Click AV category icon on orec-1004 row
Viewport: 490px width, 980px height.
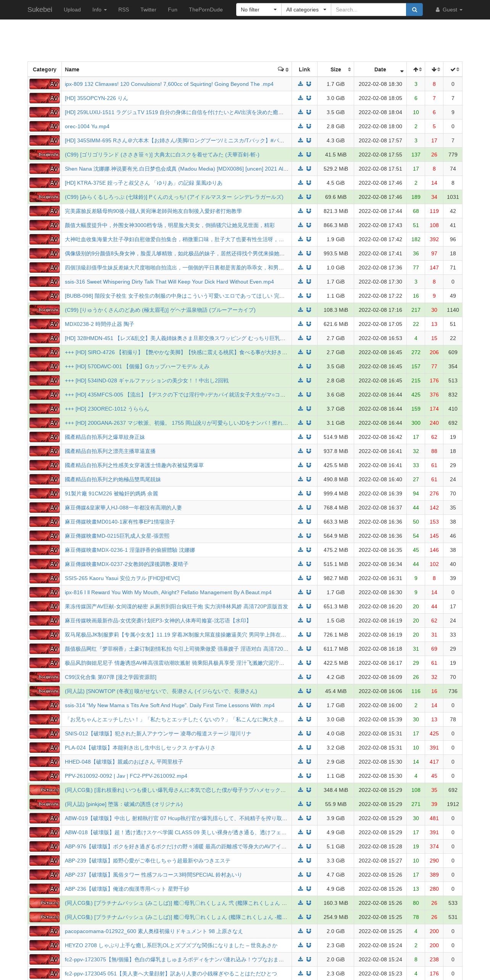[x=45, y=126]
